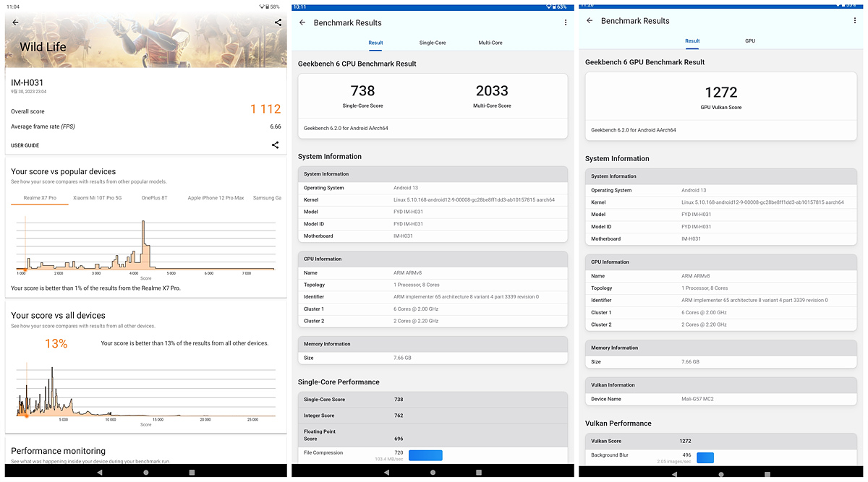Go back from the Wild Life result screen
Viewport: 868px width, 482px height.
tap(15, 22)
